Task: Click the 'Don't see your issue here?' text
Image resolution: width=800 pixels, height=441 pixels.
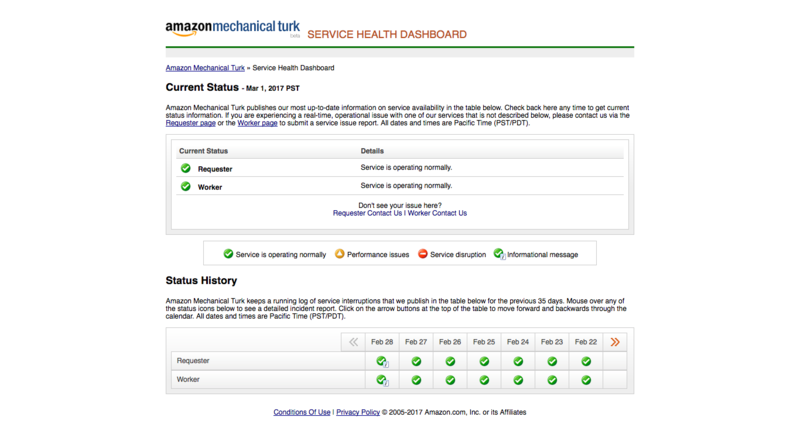Action: [x=400, y=206]
